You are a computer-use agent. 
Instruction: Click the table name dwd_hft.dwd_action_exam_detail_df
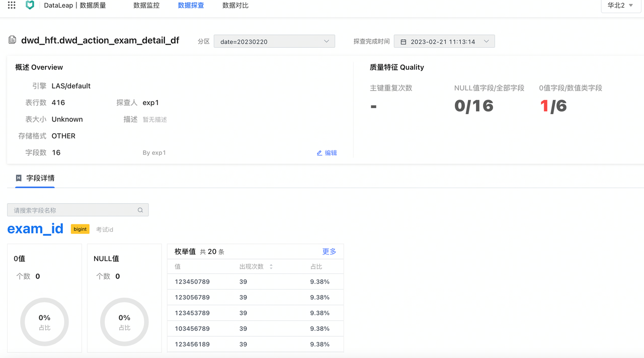coord(100,40)
